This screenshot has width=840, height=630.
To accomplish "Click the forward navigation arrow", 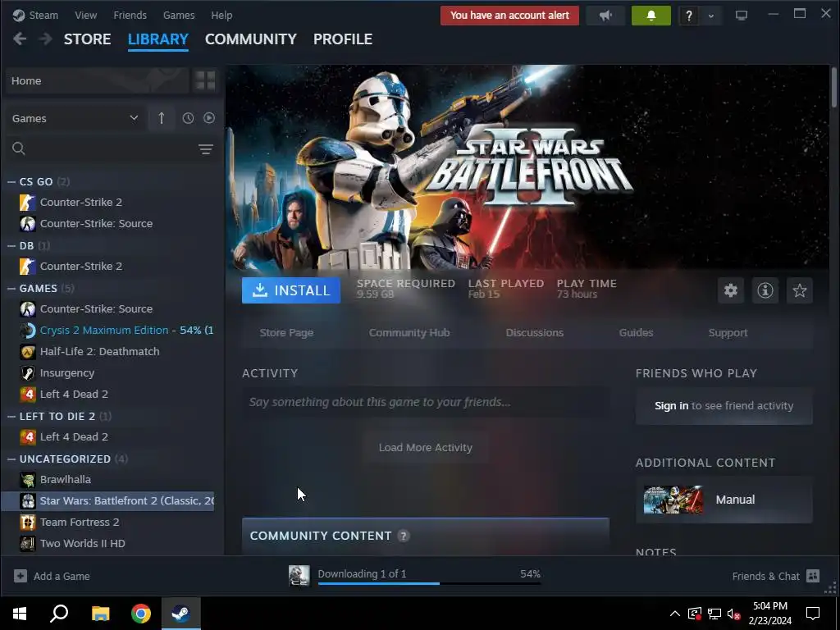I will [46, 39].
